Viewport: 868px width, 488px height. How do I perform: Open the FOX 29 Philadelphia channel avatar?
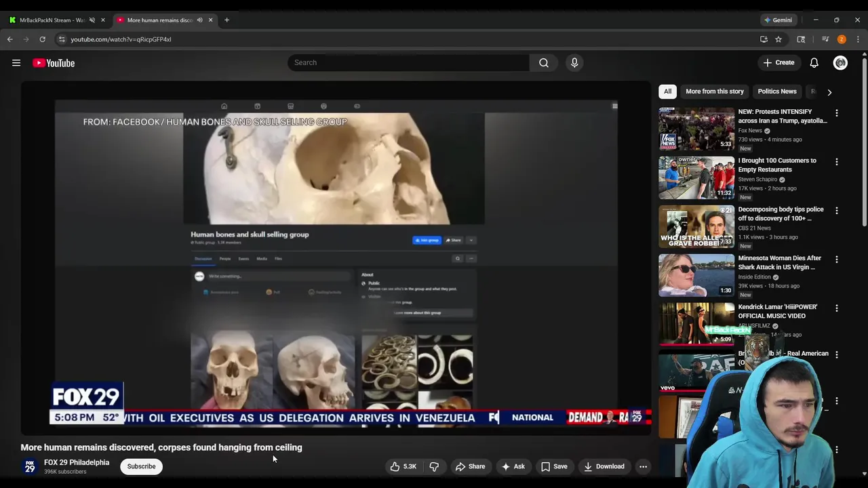tap(29, 466)
